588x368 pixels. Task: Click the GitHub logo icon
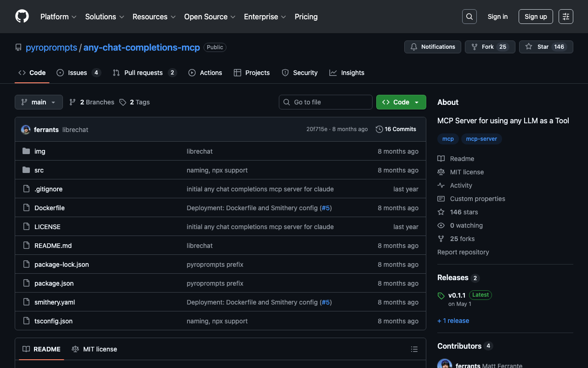click(22, 17)
